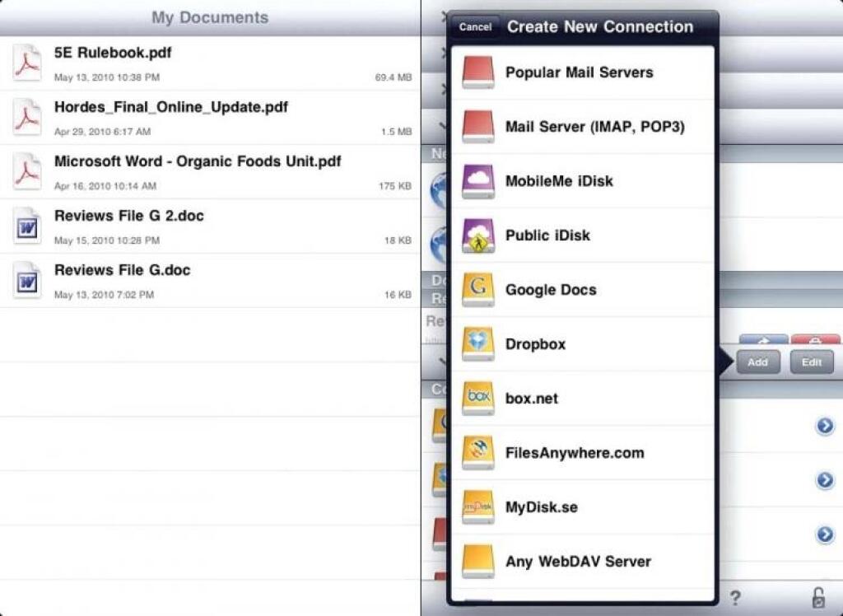Viewport: 843px width, 616px height.
Task: Click Word icon of Reviews File G 2.doc
Action: click(x=27, y=226)
